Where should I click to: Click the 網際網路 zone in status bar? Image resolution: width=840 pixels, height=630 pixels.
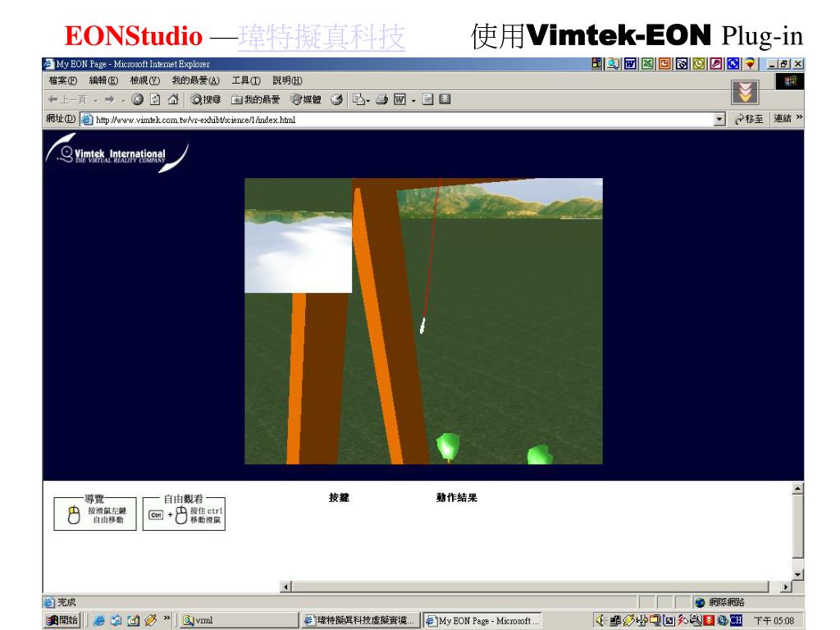720,602
